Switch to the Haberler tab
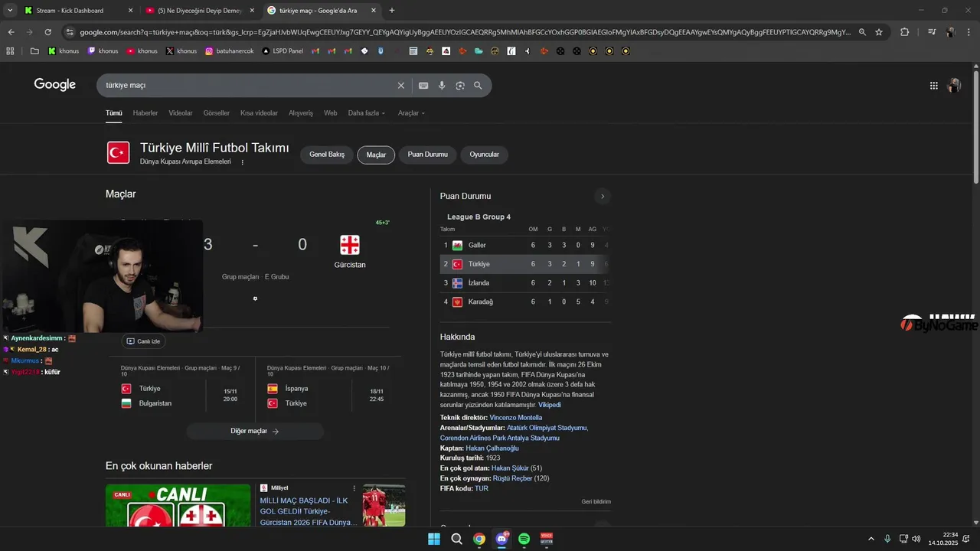The width and height of the screenshot is (980, 551). [145, 113]
